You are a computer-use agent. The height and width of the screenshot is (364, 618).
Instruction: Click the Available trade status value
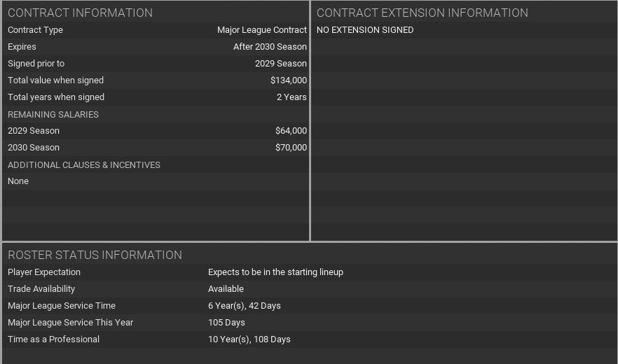tap(226, 289)
